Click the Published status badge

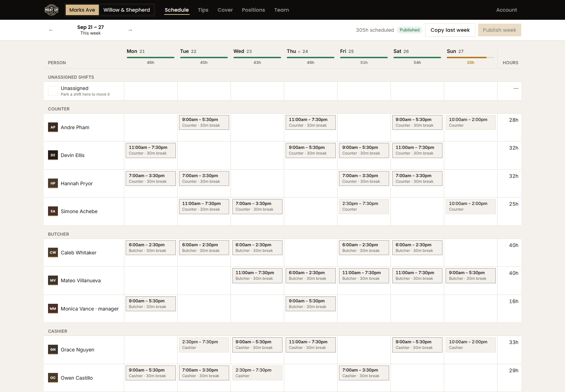click(410, 30)
